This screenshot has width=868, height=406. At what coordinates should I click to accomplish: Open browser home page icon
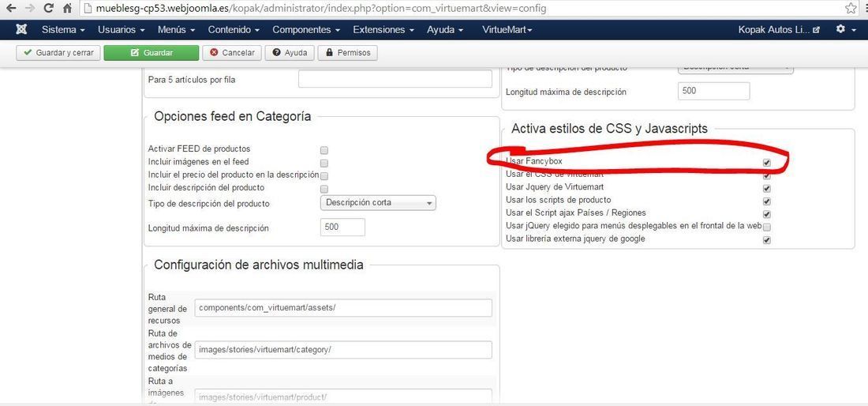coord(68,9)
